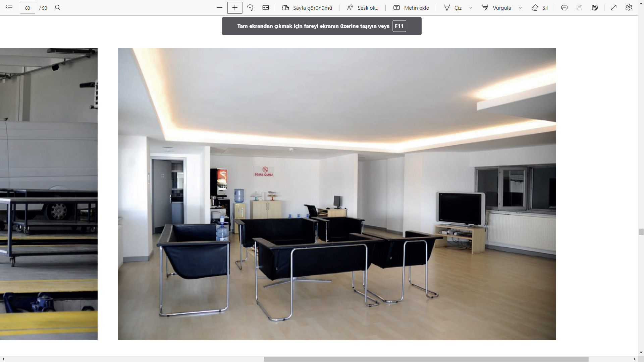This screenshot has width=644, height=362.
Task: Click the Metin ekle button
Action: pos(411,8)
